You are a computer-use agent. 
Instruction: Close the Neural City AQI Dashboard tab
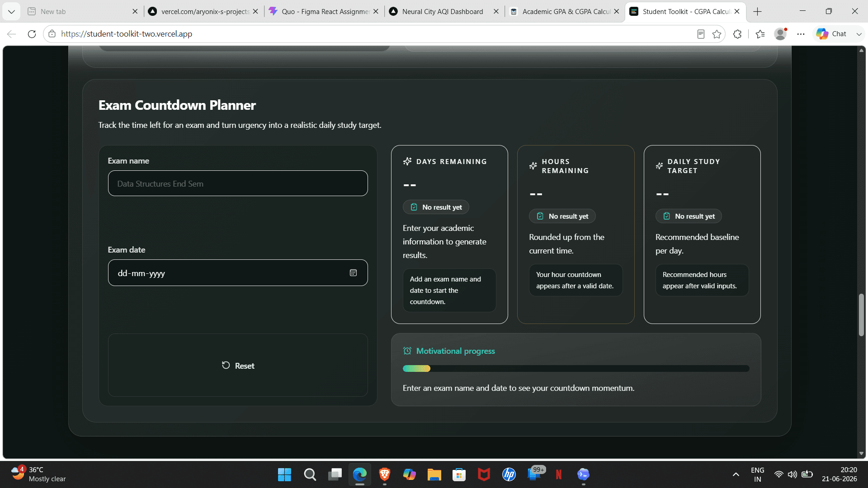point(496,12)
